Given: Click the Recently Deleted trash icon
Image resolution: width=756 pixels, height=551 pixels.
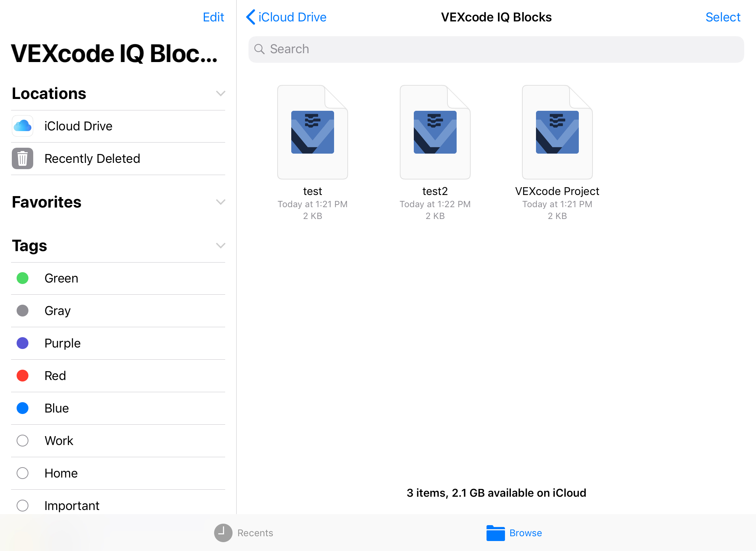Looking at the screenshot, I should tap(23, 158).
